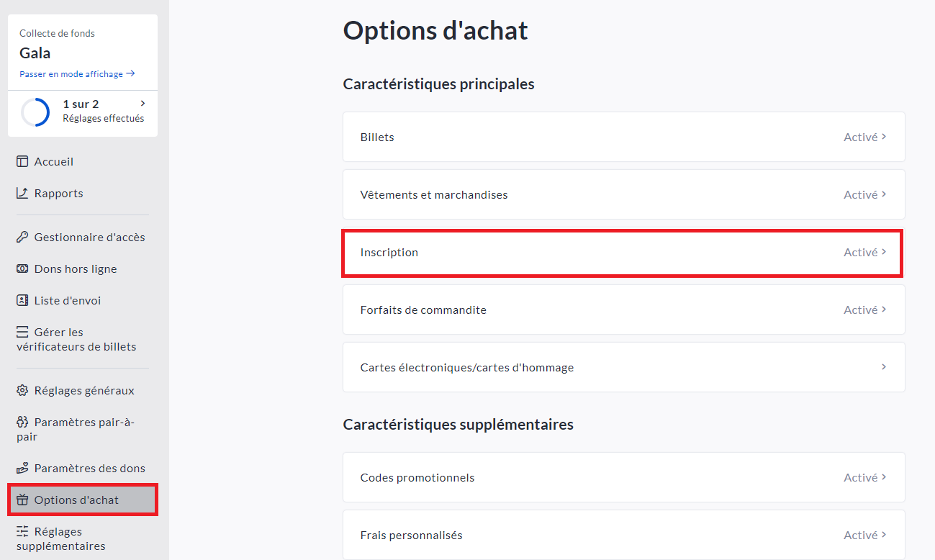Click the Dons hors ligne money icon

pos(22,269)
